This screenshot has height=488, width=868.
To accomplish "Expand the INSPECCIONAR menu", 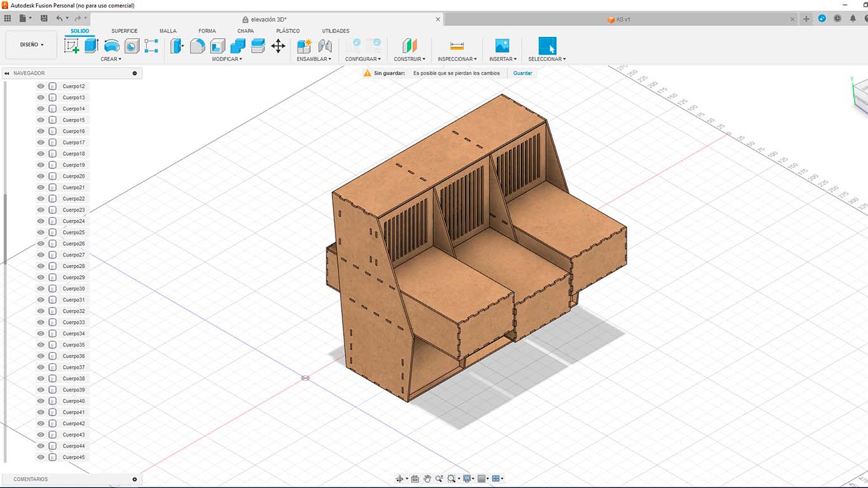I will (457, 59).
